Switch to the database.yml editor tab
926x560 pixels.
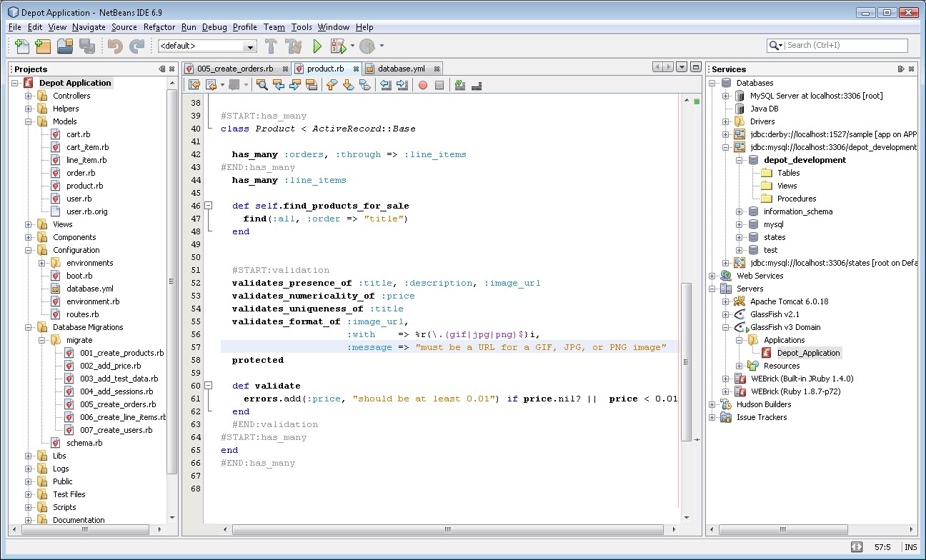[x=400, y=69]
